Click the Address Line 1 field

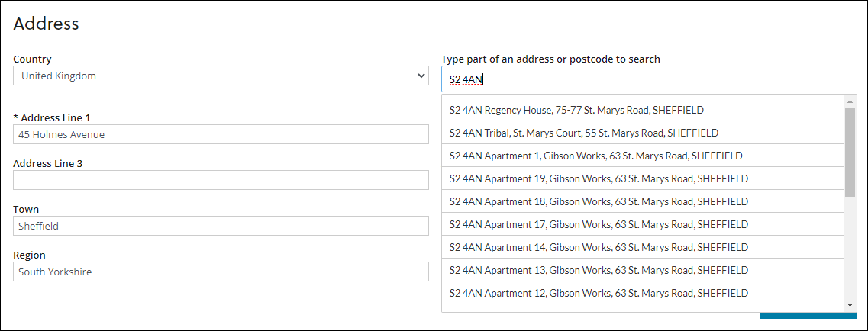221,134
